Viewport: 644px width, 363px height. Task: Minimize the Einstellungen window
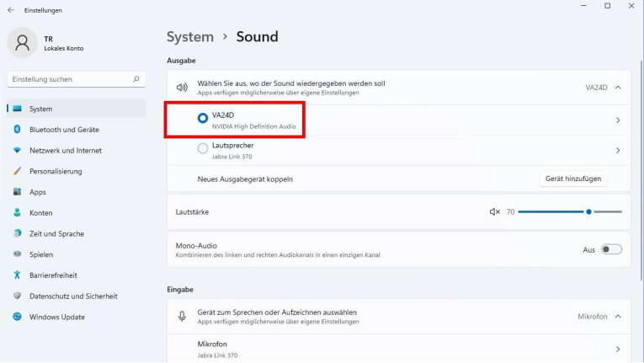583,6
